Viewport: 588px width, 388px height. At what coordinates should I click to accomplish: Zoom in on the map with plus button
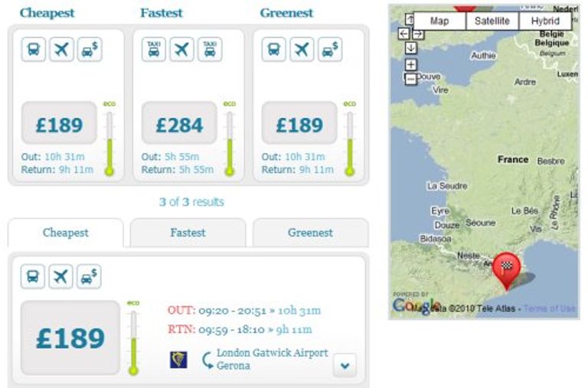(x=410, y=64)
